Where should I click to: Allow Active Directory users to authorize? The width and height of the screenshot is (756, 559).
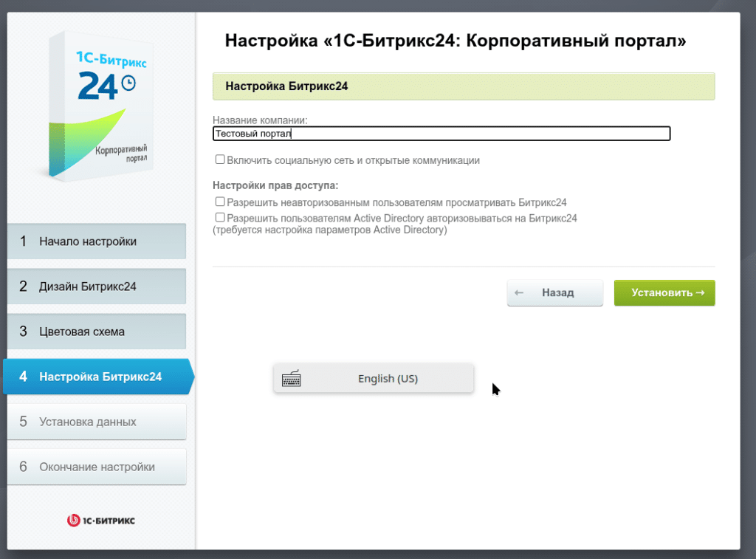tap(220, 217)
